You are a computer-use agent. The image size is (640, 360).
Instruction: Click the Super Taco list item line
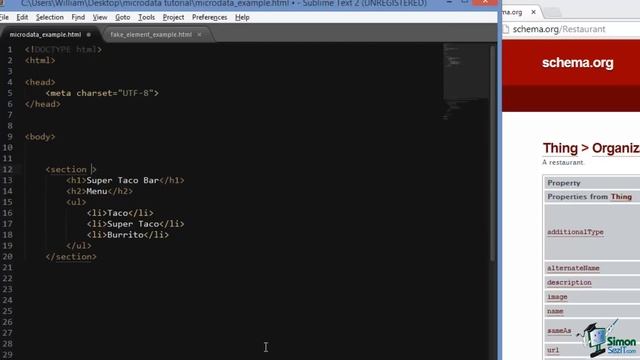coord(135,224)
